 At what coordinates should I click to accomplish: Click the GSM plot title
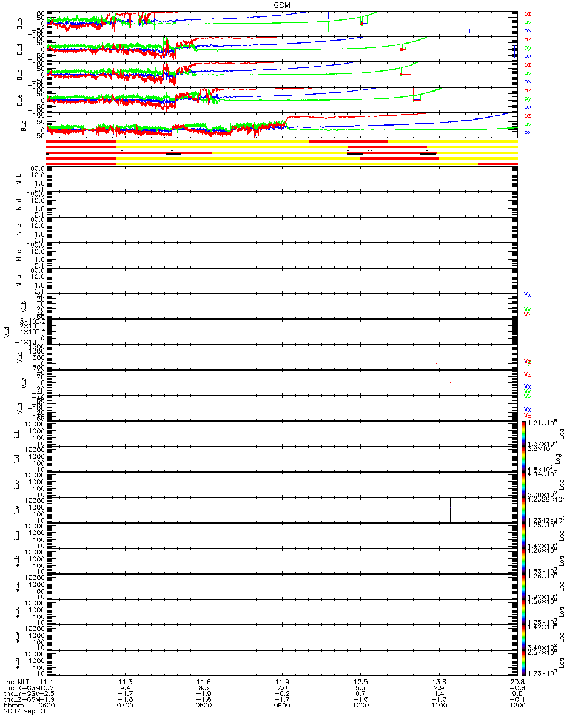tap(281, 4)
